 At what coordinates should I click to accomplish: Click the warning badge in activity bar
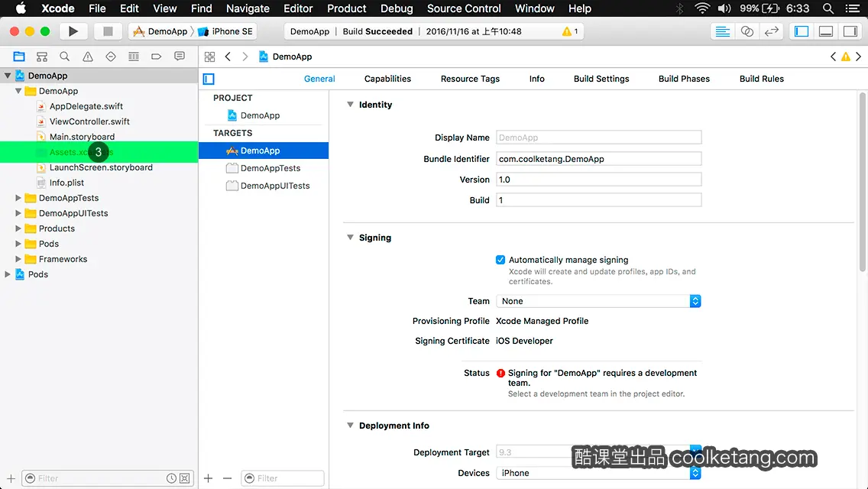click(x=570, y=31)
